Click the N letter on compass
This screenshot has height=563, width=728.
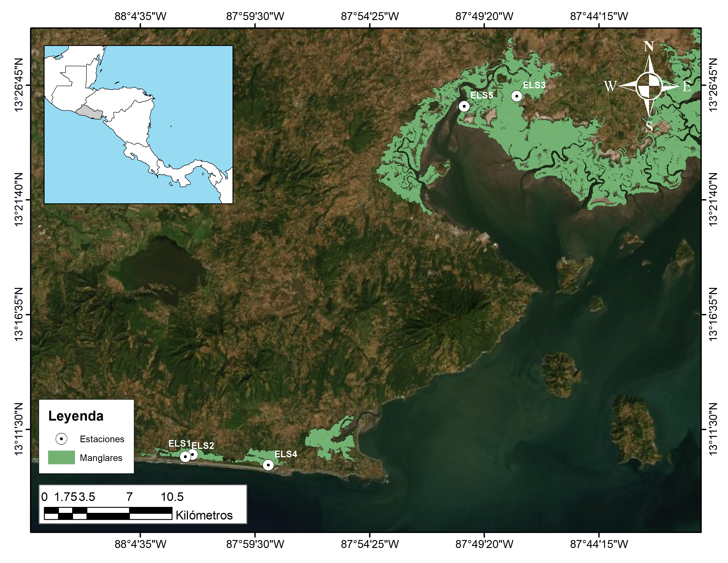649,47
